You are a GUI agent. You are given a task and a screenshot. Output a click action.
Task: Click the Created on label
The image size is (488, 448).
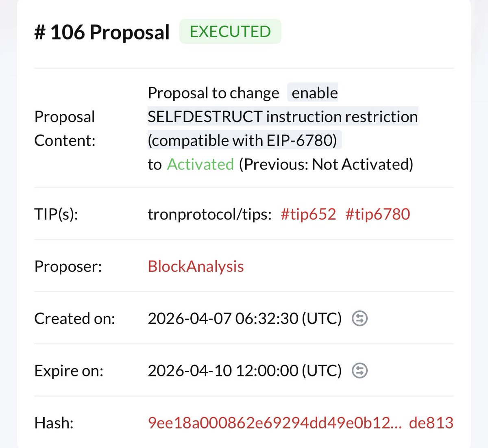[74, 318]
